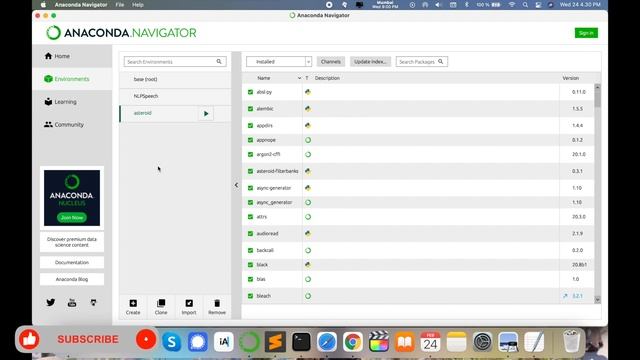This screenshot has width=640, height=360.
Task: Select the NLPSpeech environment
Action: 175,96
